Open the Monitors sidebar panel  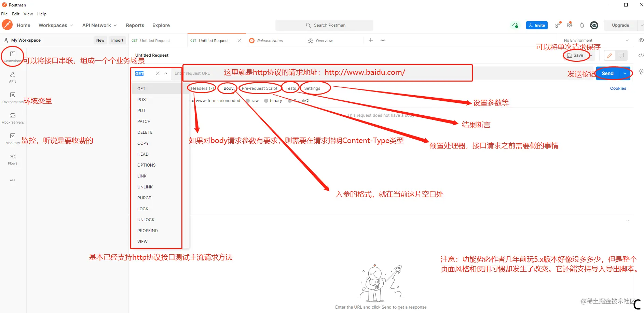click(13, 139)
